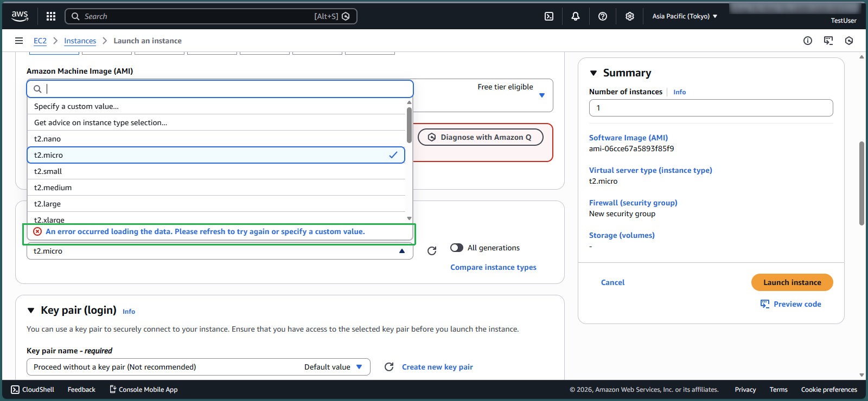Screen dimensions: 868x401
Task: Click the Amazon Q icon in search bar
Action: click(346, 16)
